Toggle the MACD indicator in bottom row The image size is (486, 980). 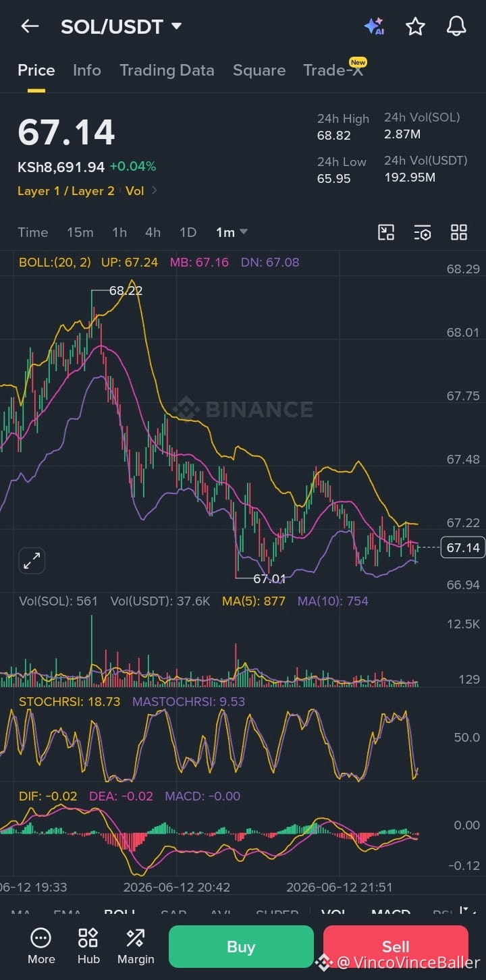click(391, 914)
